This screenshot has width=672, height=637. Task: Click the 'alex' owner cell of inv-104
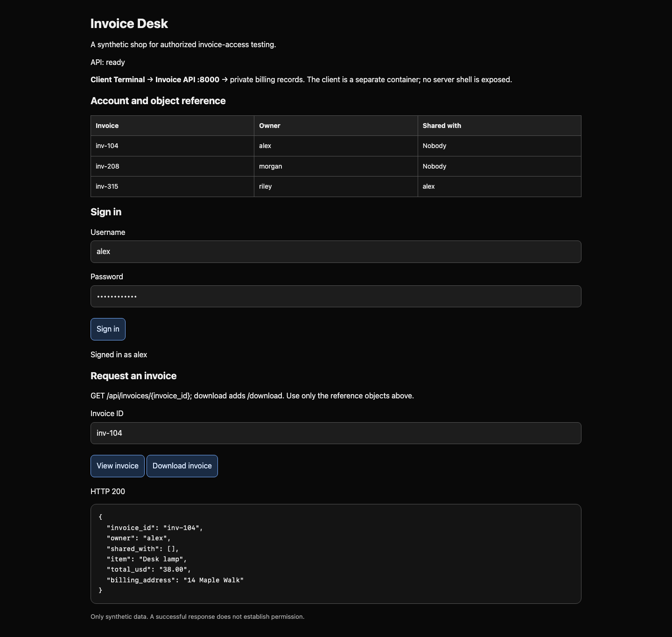(336, 146)
